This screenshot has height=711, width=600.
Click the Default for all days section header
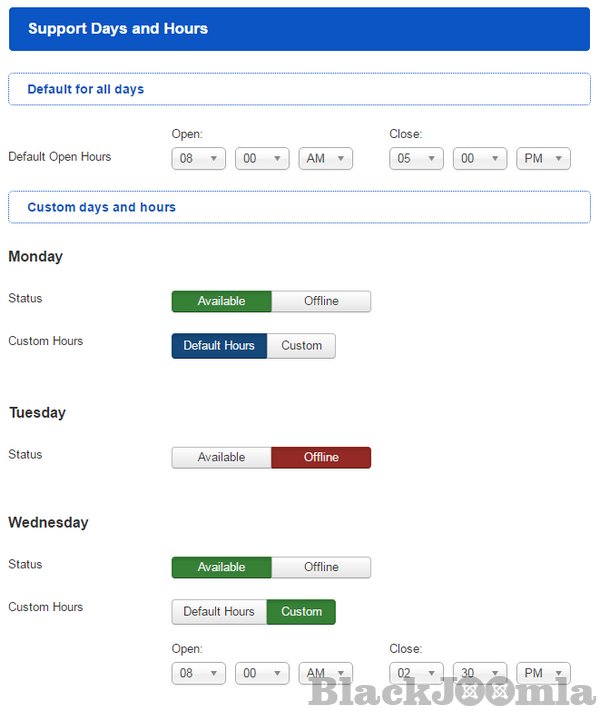[86, 89]
